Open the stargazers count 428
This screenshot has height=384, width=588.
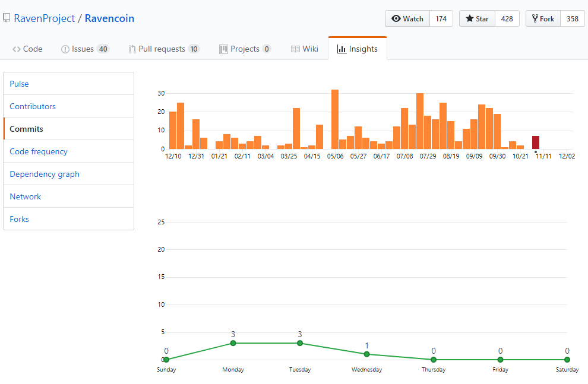(x=507, y=18)
